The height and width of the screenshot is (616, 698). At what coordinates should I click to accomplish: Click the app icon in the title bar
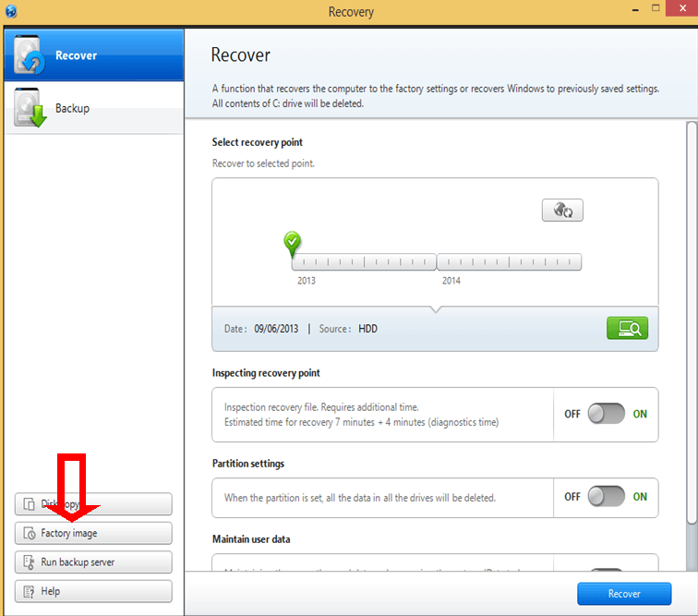(x=11, y=11)
